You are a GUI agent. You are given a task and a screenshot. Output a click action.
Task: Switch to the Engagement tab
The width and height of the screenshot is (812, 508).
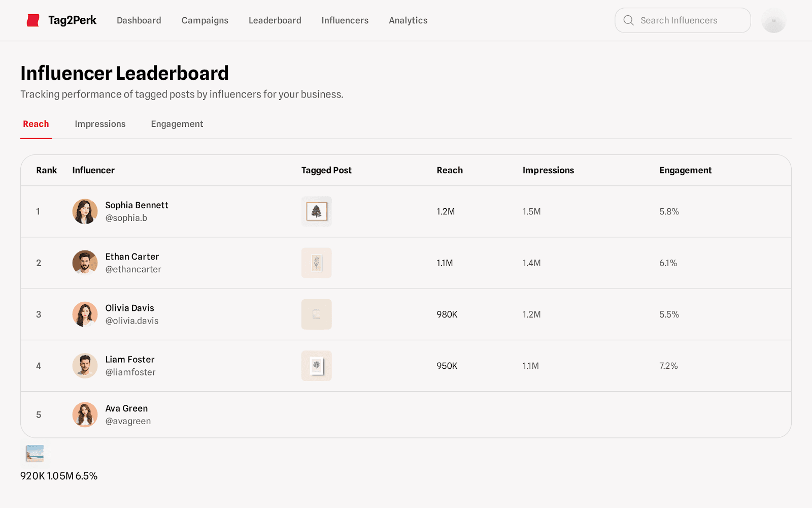(x=177, y=124)
